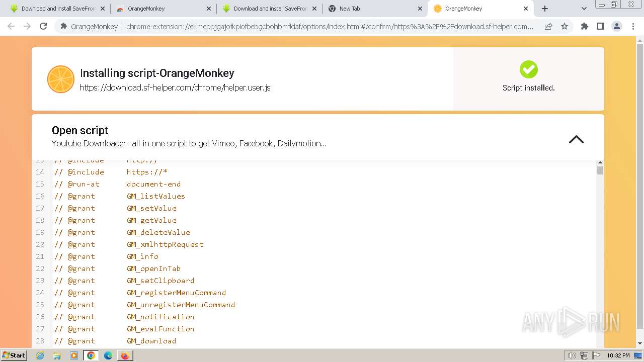Click GM_openInTab on line 22
The image size is (644, 362).
(x=153, y=268)
